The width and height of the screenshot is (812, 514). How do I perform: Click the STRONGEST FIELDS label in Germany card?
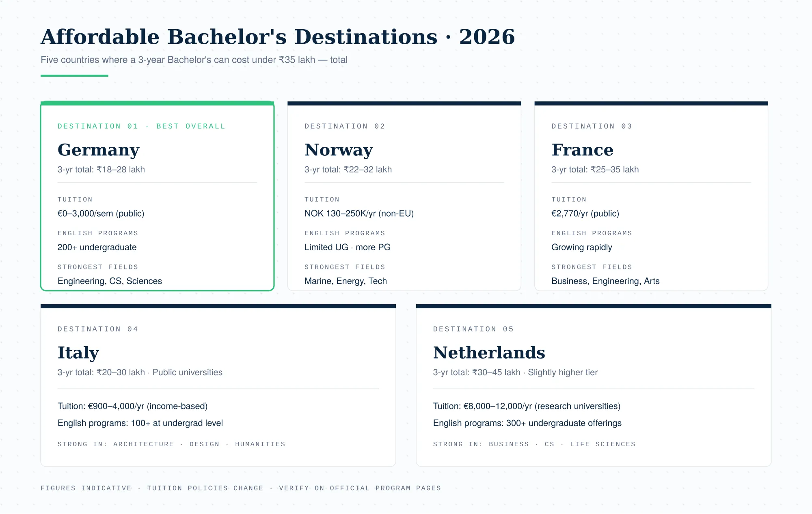[98, 267]
